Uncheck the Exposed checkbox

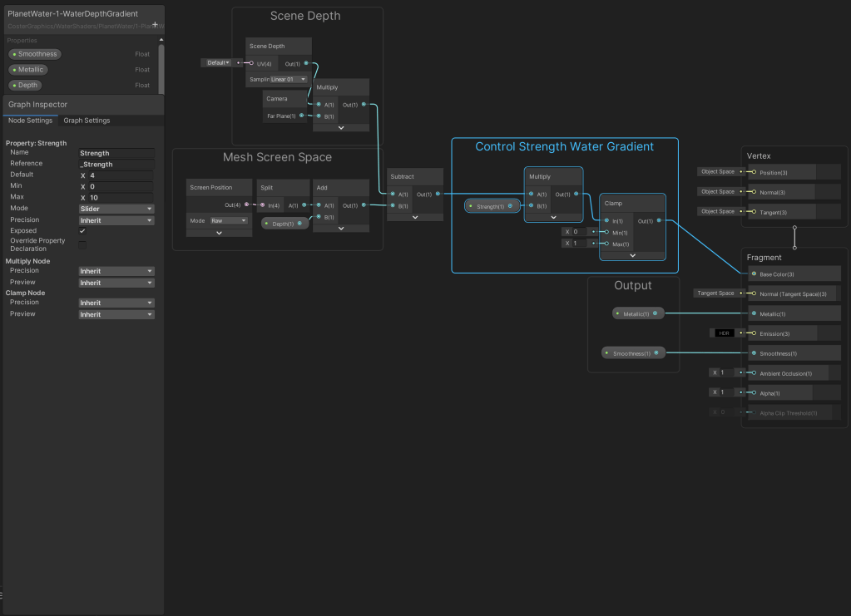click(x=82, y=231)
